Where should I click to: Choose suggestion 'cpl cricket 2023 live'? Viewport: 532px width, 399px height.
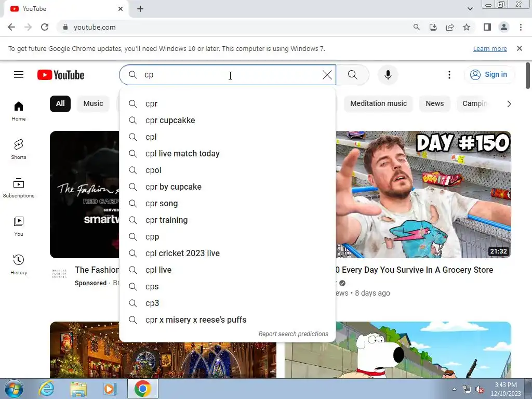point(228,253)
